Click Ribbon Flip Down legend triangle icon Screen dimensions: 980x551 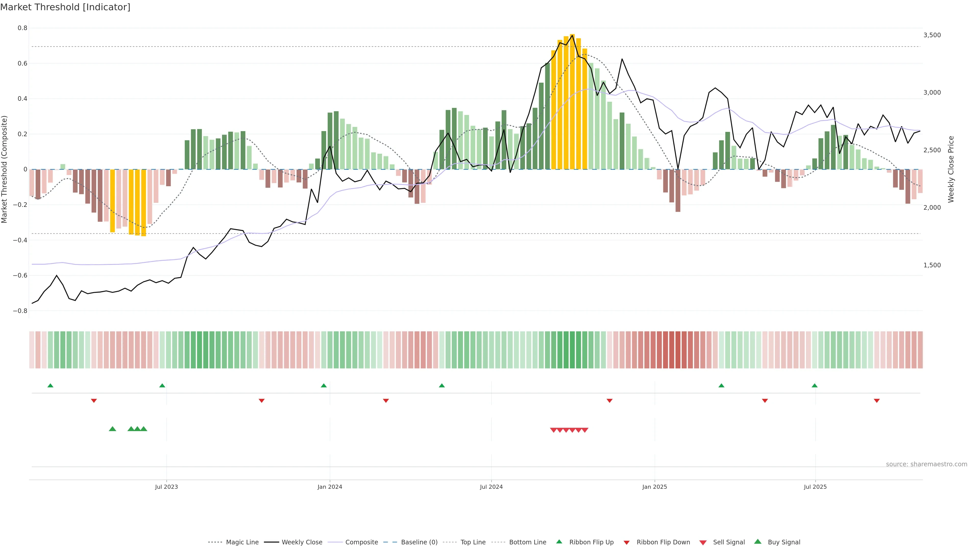point(627,543)
